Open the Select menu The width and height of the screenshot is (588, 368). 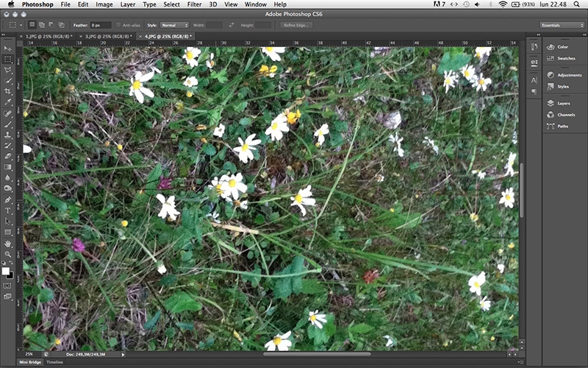click(171, 4)
